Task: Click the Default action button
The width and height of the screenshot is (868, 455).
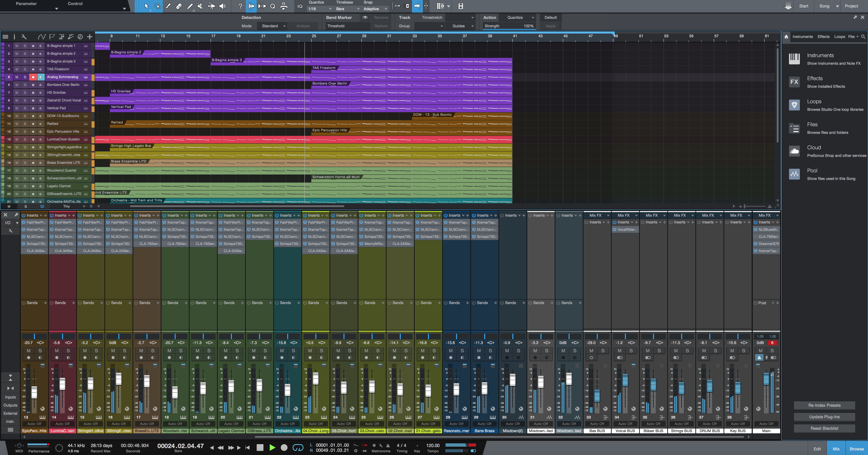Action: tap(551, 17)
